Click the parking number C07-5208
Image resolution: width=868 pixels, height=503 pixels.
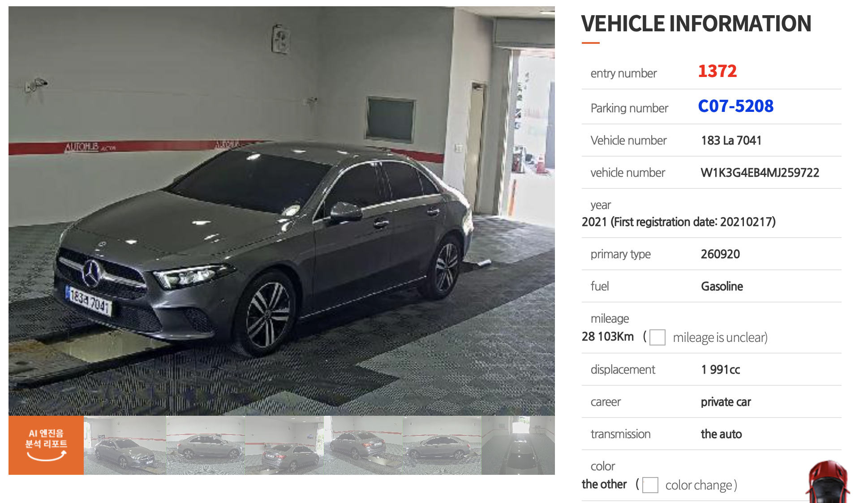click(736, 106)
